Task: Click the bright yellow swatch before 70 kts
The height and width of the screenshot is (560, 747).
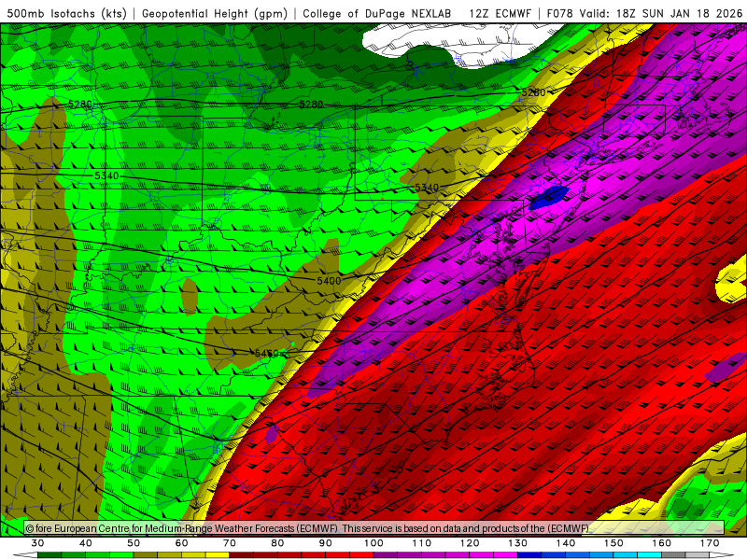Action: (x=218, y=555)
